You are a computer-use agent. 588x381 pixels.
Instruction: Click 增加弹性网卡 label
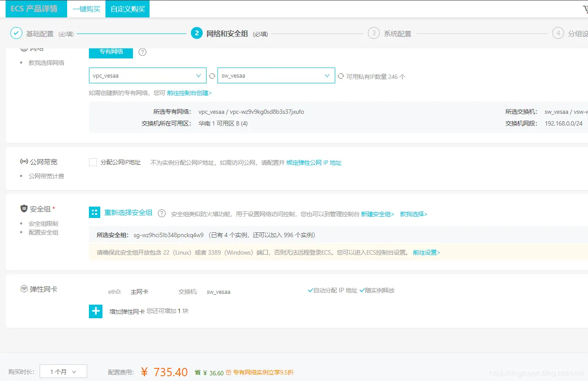(x=127, y=311)
